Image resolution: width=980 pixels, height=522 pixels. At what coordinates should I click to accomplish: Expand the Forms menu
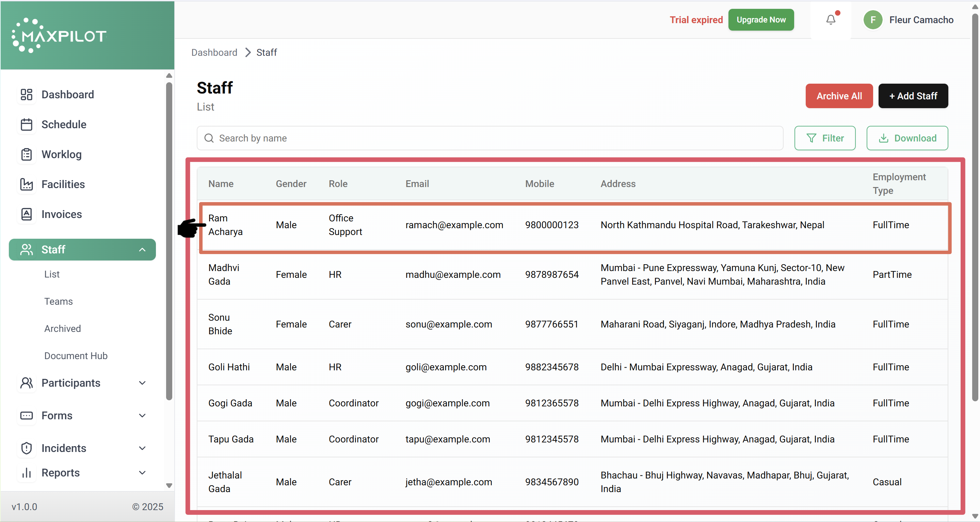coord(142,416)
